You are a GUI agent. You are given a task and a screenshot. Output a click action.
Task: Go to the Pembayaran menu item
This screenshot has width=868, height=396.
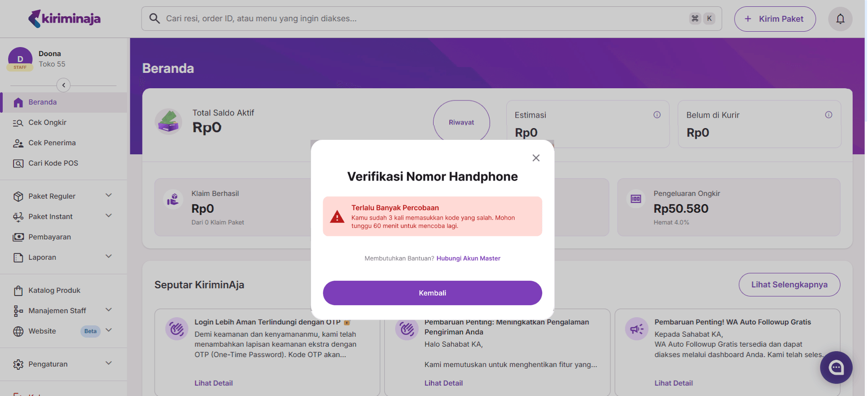(50, 237)
